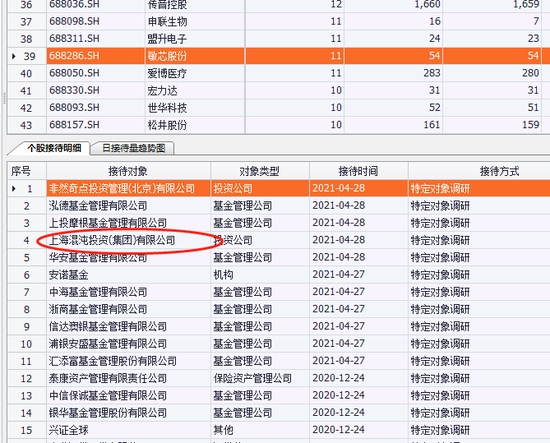
Task: Select row 信达澳银基金管理有限公司
Action: (x=108, y=326)
